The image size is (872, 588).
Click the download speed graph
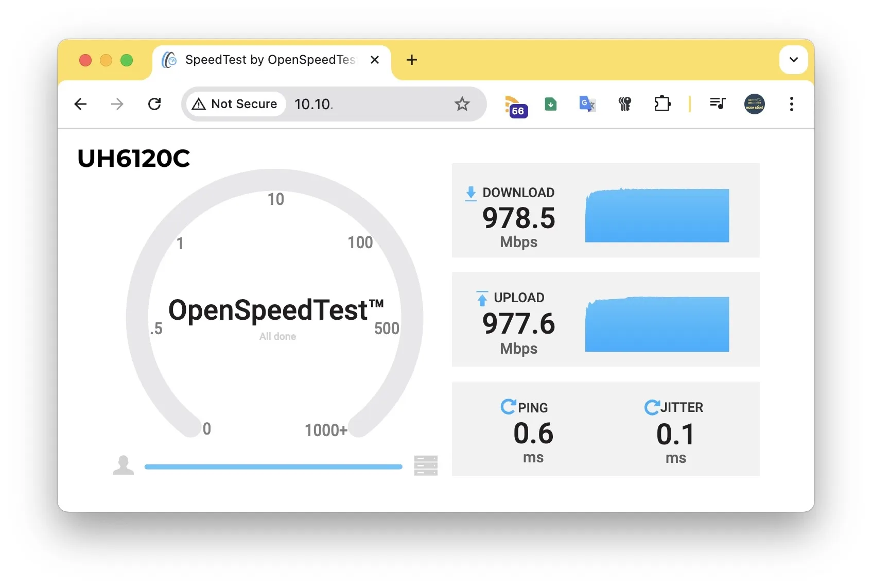[x=657, y=215]
